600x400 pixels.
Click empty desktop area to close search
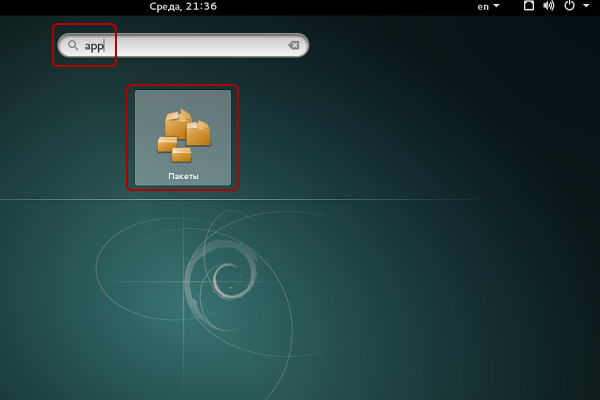pyautogui.click(x=421, y=134)
